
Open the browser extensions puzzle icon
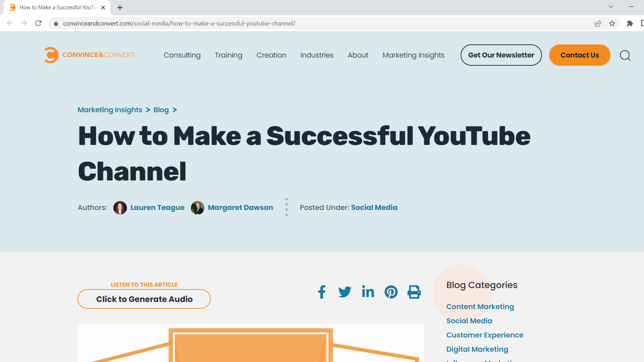click(x=630, y=23)
